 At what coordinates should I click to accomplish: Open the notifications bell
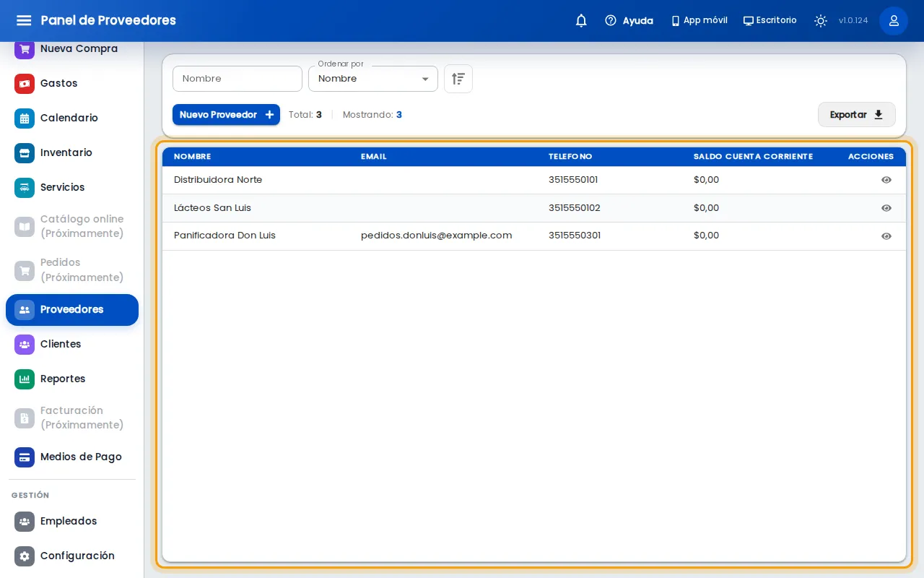pos(581,20)
